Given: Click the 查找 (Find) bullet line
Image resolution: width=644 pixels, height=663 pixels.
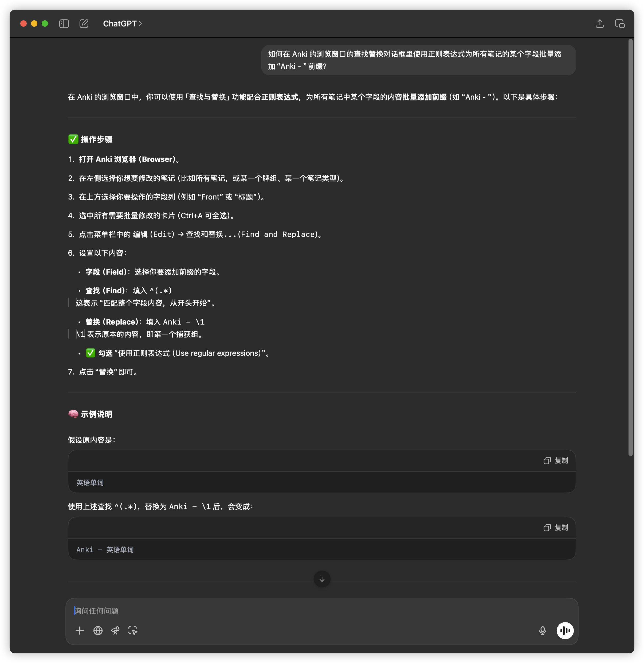Looking at the screenshot, I should (x=129, y=290).
